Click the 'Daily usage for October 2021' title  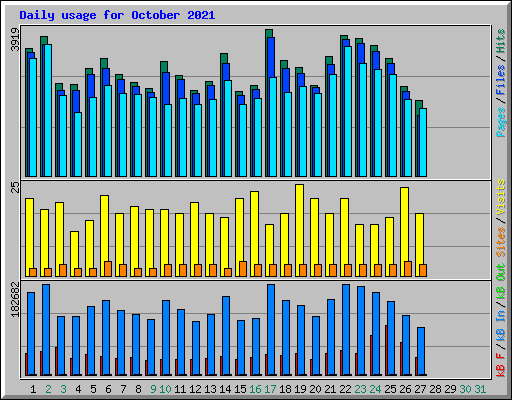point(117,15)
